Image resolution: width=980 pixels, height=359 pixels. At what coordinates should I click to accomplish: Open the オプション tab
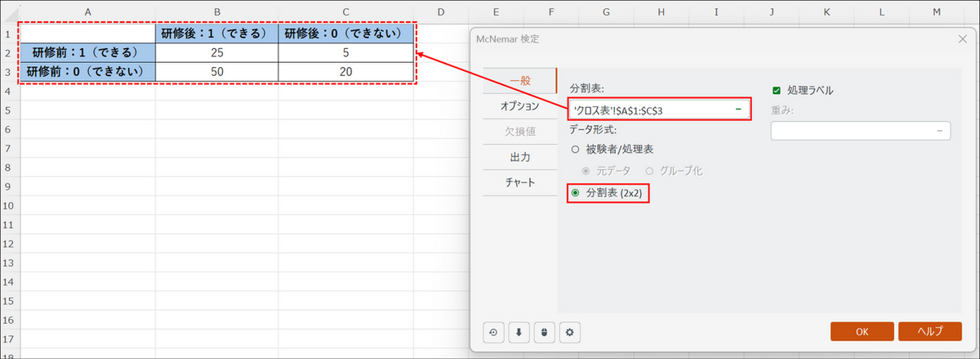(x=520, y=106)
